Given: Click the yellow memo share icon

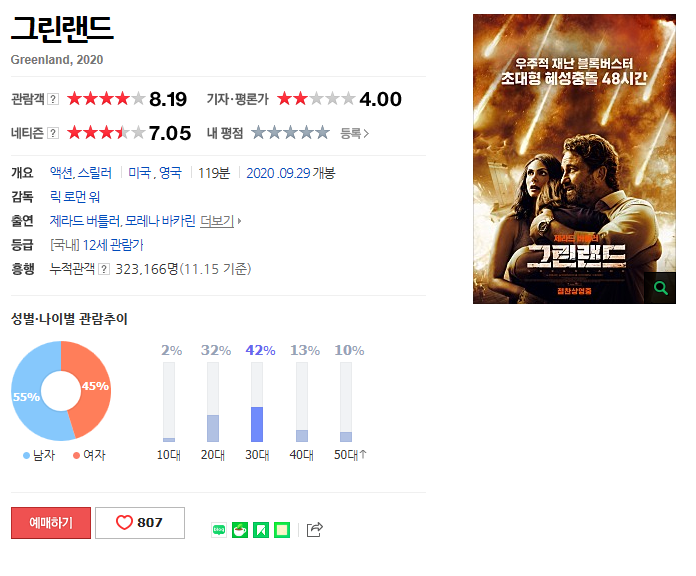Looking at the screenshot, I should click(x=282, y=530).
